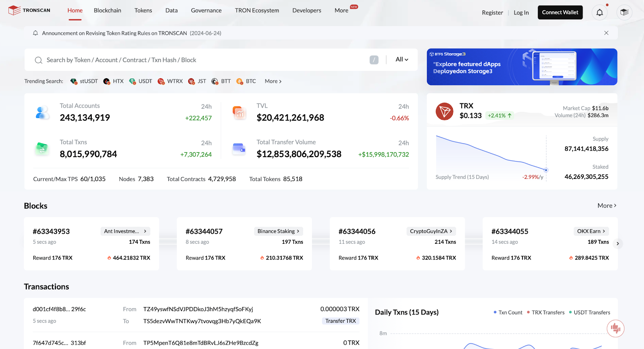Open block #63344055
The width and height of the screenshot is (644, 349).
click(x=510, y=231)
